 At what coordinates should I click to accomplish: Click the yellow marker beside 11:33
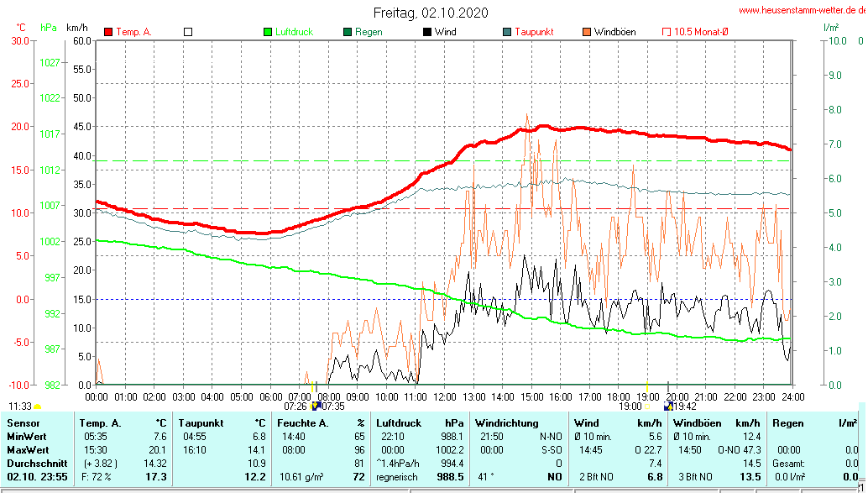[37, 406]
